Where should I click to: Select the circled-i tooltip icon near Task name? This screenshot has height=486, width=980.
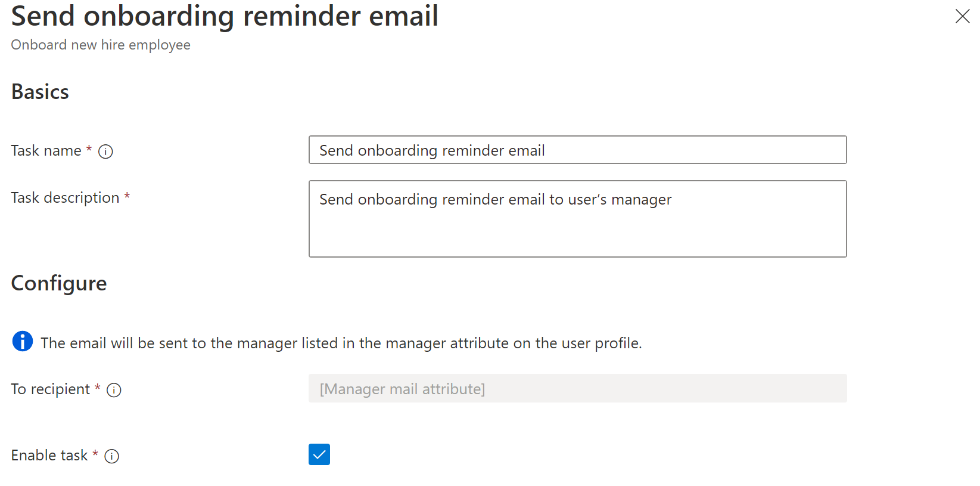click(105, 151)
